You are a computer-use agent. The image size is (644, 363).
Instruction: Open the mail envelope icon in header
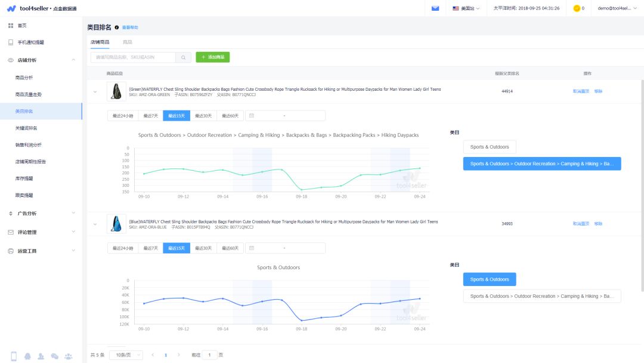click(435, 8)
